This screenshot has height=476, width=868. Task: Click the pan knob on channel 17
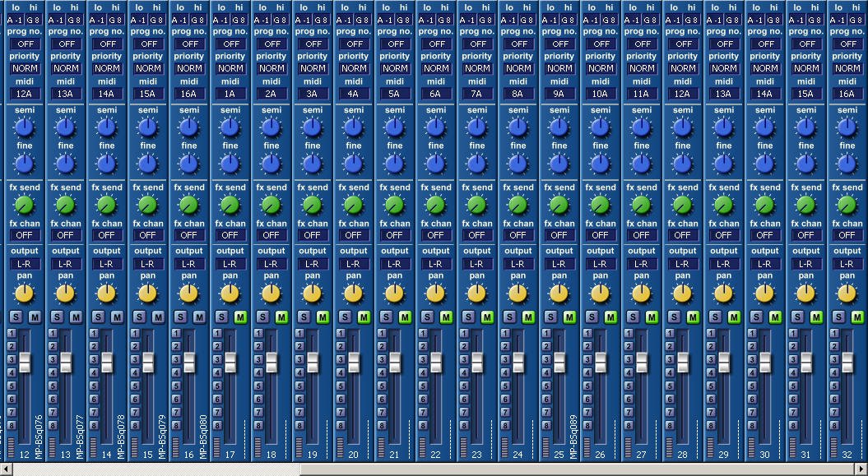(230, 293)
